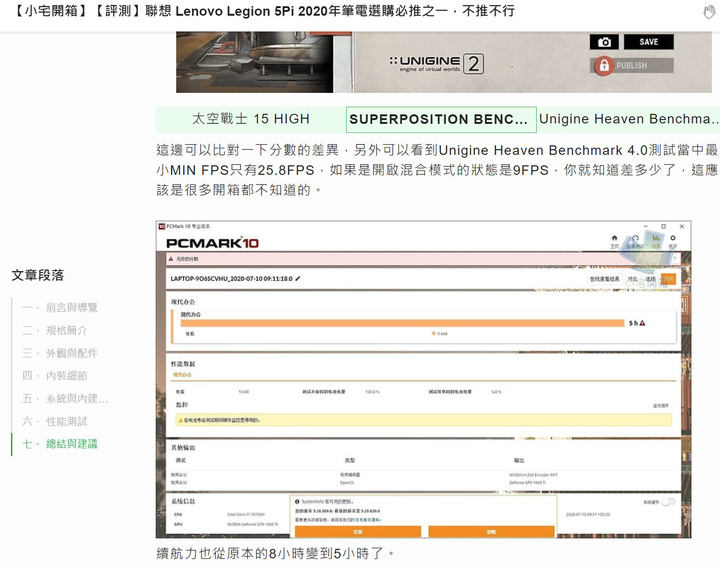Click the results chart icon in the PCMark 10 toolbar

tap(656, 239)
